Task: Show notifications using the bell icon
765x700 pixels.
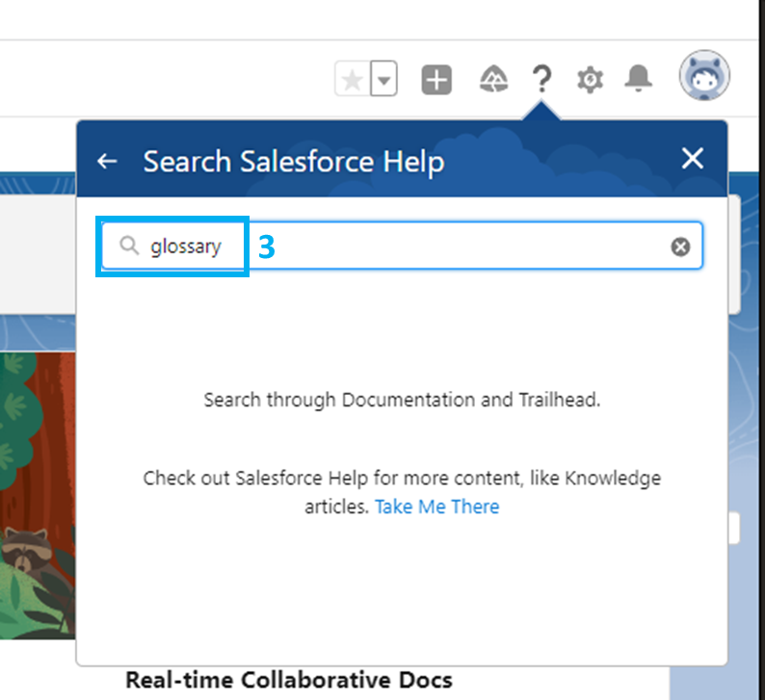Action: [x=638, y=78]
